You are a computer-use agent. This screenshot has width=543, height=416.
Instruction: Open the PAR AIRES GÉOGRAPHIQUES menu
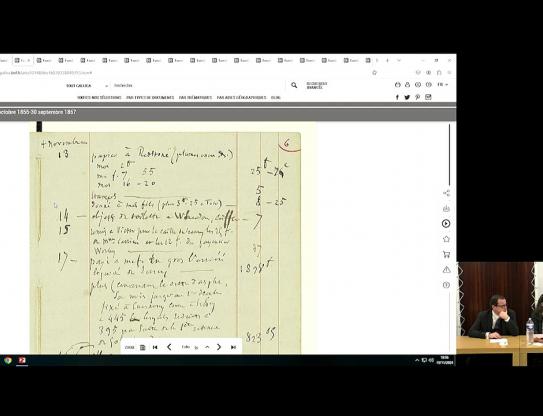pos(241,98)
